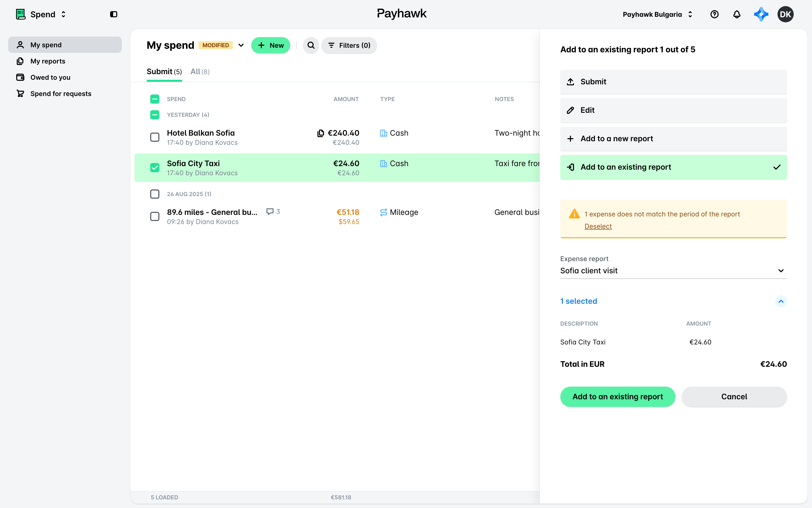Switch to the All (8) tab
The image size is (812, 508).
[x=200, y=72]
